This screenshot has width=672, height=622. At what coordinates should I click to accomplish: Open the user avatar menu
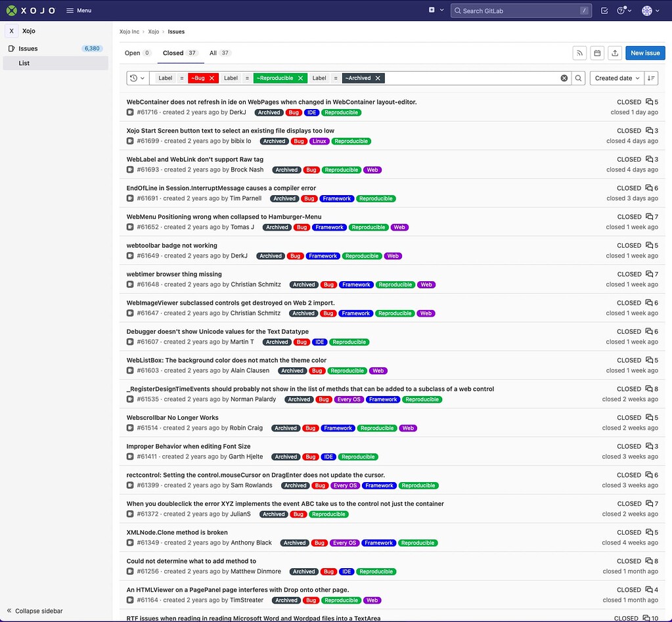point(650,11)
